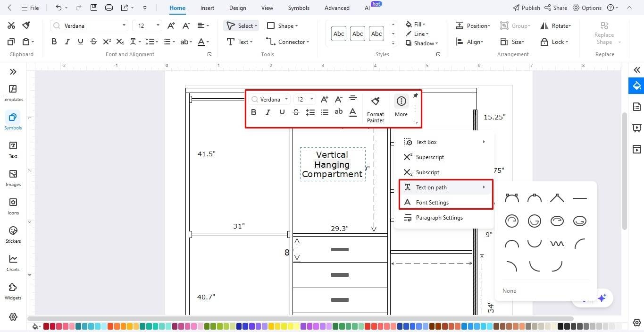Click the Cut scissors icon in Clipboard
644x332 pixels.
[11, 26]
